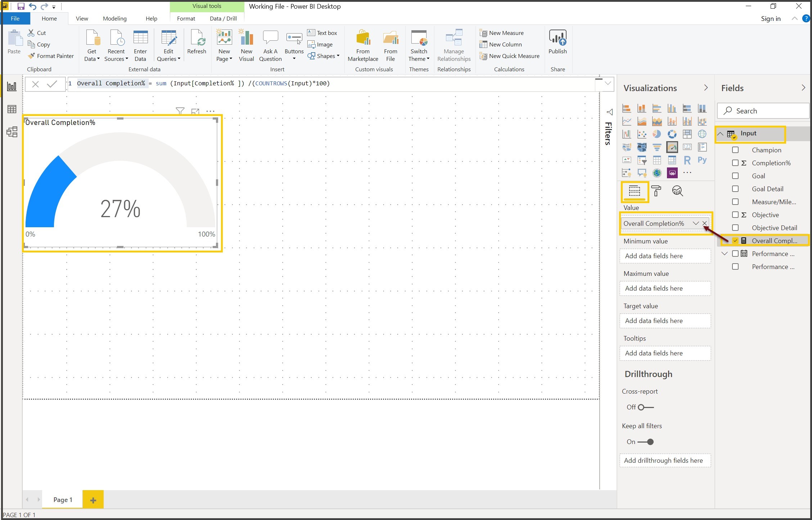Collapse the Fields pane chevron
This screenshot has height=520, width=812.
pos(803,88)
